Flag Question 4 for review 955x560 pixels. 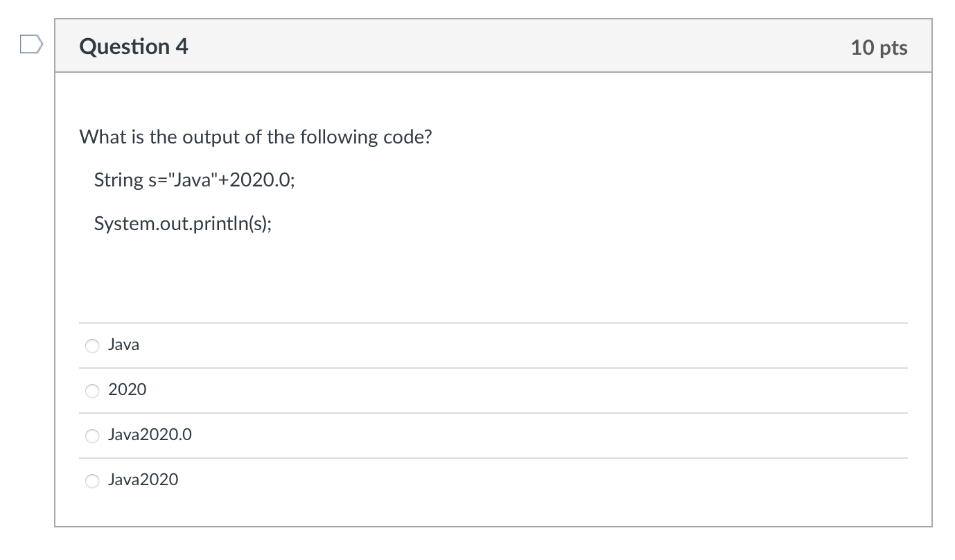coord(31,46)
